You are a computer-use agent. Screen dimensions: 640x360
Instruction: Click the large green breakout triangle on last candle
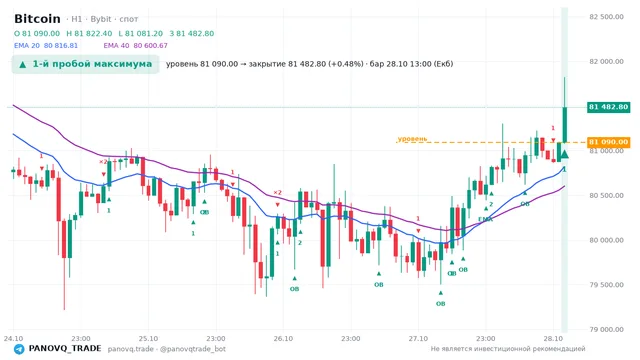click(564, 154)
